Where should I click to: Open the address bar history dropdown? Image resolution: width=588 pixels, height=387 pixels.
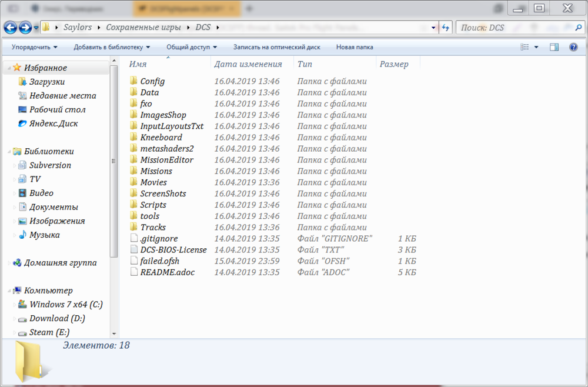pyautogui.click(x=433, y=28)
